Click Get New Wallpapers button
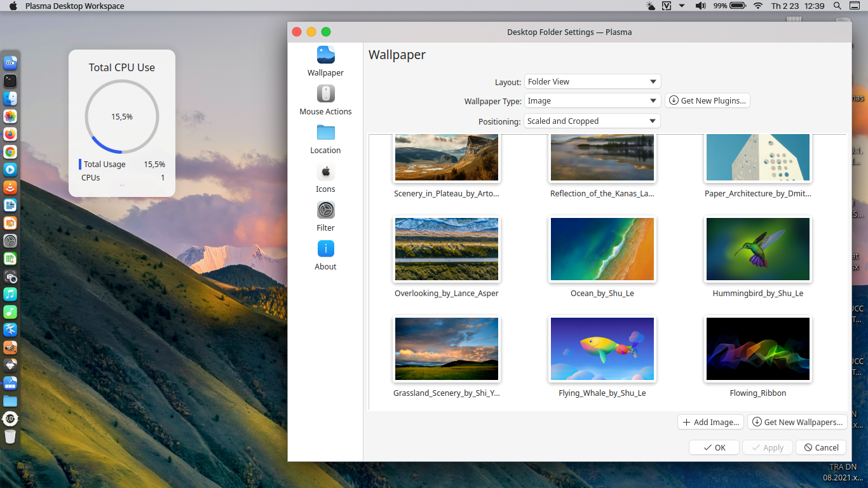868x488 pixels. (797, 422)
